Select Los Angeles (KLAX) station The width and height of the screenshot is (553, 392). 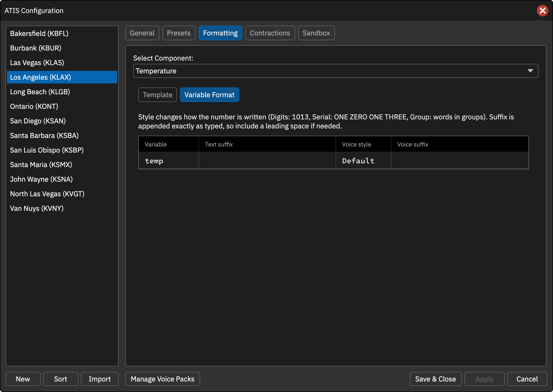[62, 77]
